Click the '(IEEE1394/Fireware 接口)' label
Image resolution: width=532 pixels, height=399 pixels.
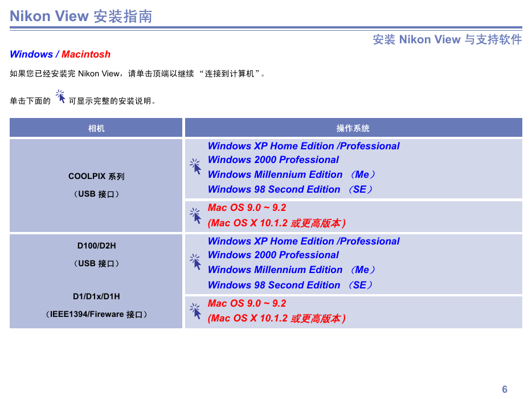(x=96, y=315)
